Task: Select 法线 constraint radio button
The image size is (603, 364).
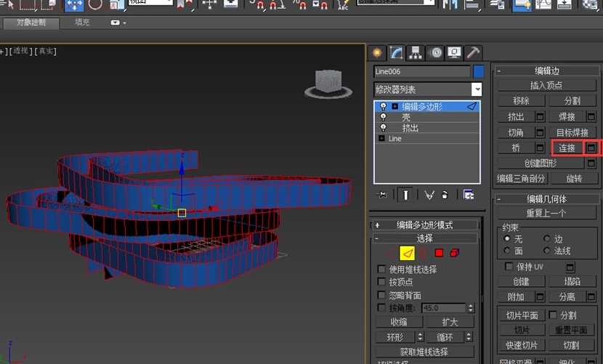Action: point(547,251)
